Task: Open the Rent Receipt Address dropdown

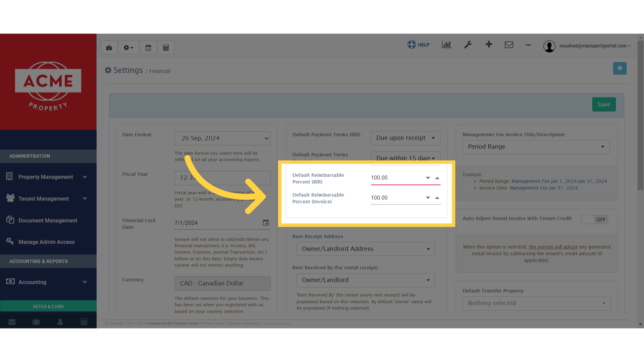Action: pyautogui.click(x=365, y=249)
